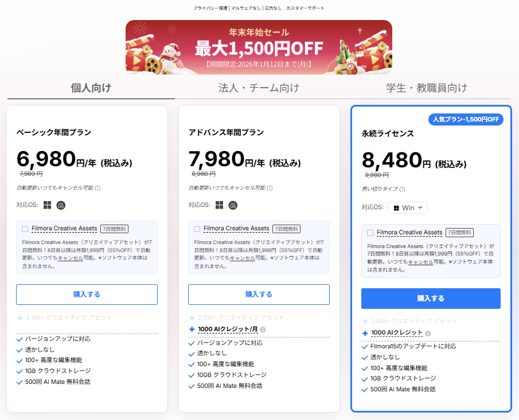Click the info icon beside Basic plan auto-renewal
The width and height of the screenshot is (519, 420).
[97, 188]
